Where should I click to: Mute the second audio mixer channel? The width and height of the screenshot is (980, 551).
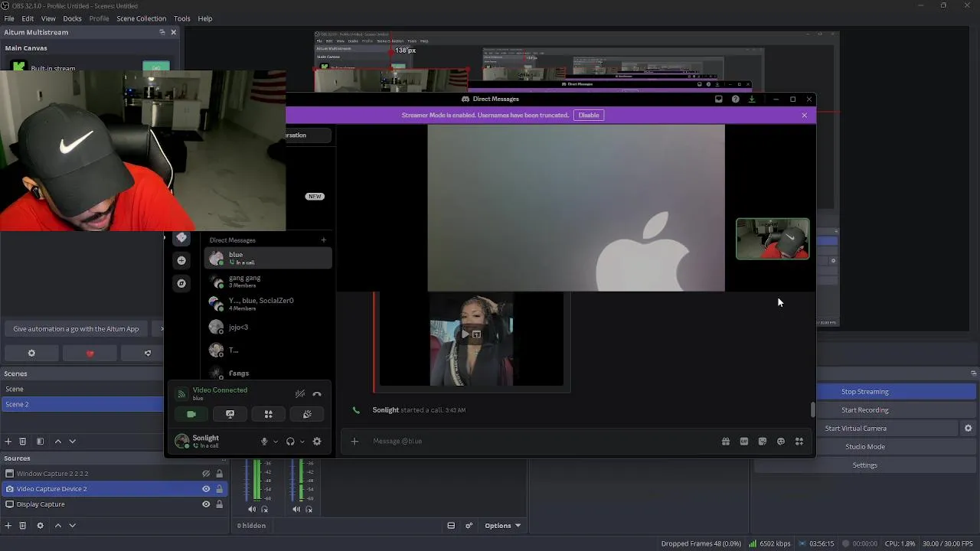tap(296, 509)
